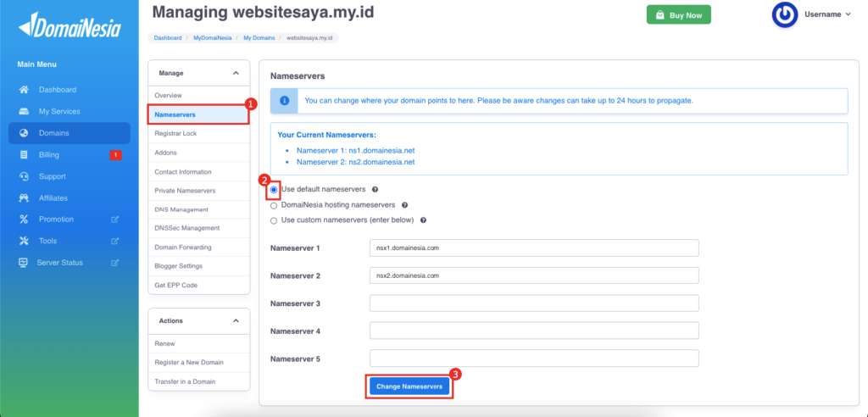Click Affiliates label in sidebar

[x=53, y=197]
